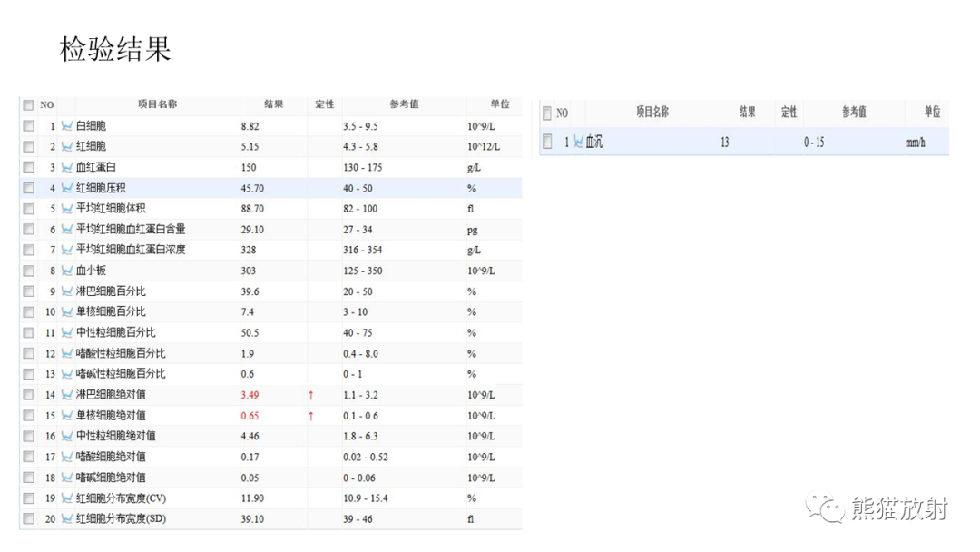
Task: Select the 嗜酸细胞绝对值 item name
Action: point(111,457)
